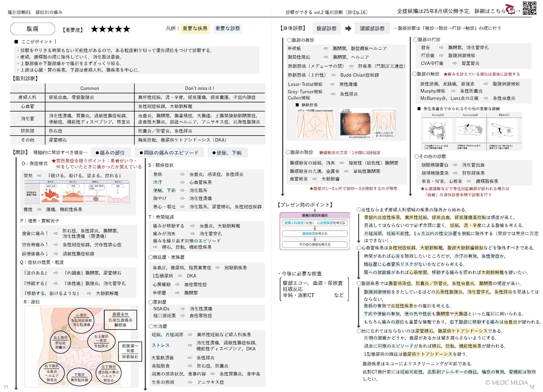Switch to the 腹部診察 tab
This screenshot has width=543, height=392.
(x=326, y=28)
